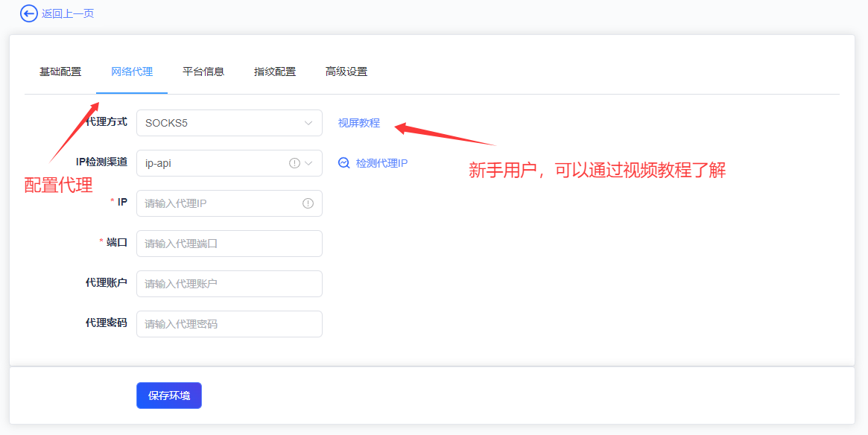Click the chevron arrow in the ip-api selector
The image size is (868, 435).
[x=308, y=163]
